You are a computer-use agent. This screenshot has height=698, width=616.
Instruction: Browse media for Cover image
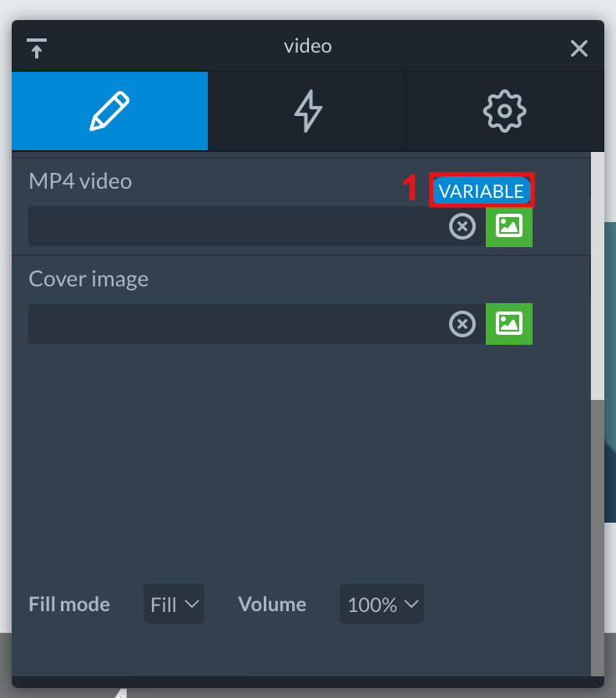click(508, 324)
